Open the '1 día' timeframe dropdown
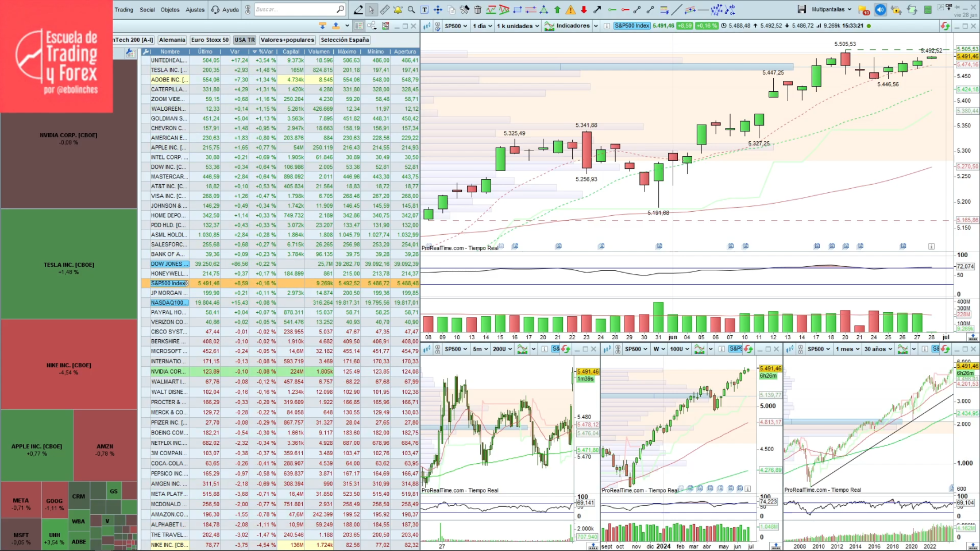 pos(485,26)
